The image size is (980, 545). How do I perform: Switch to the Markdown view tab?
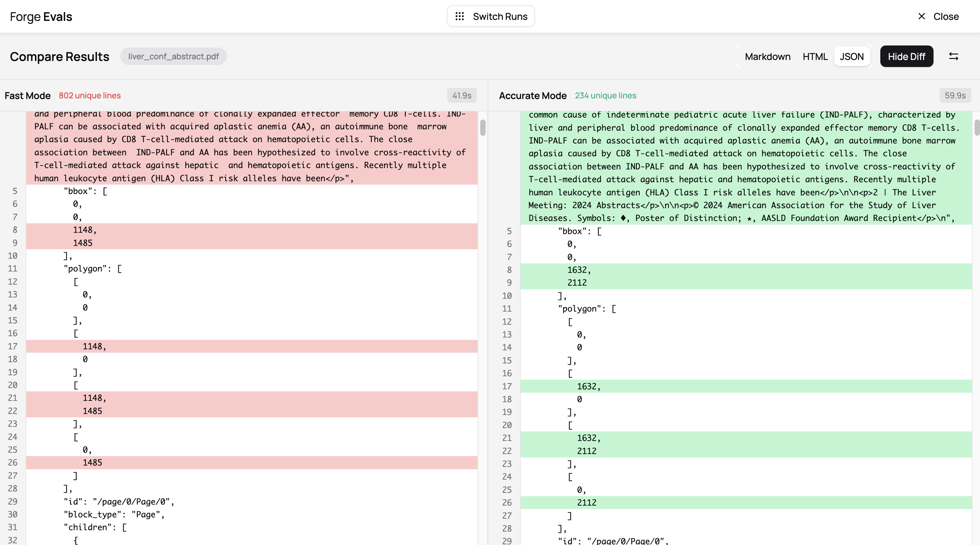767,56
